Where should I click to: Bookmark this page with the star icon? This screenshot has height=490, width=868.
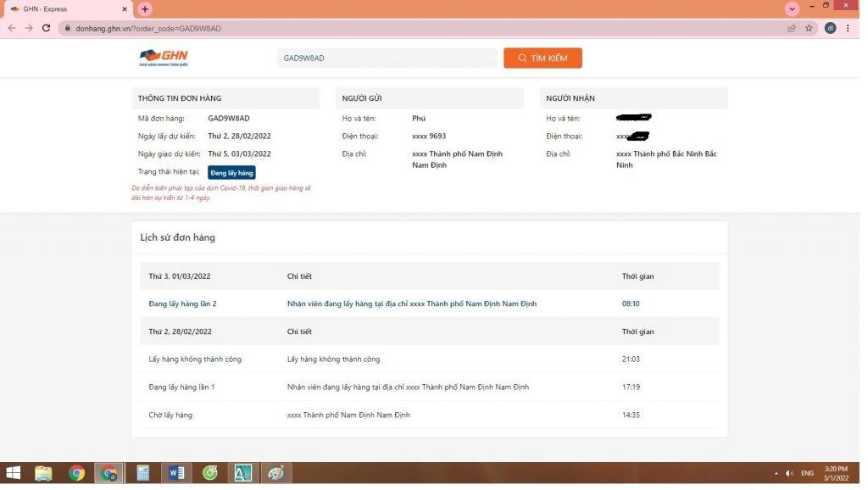809,28
